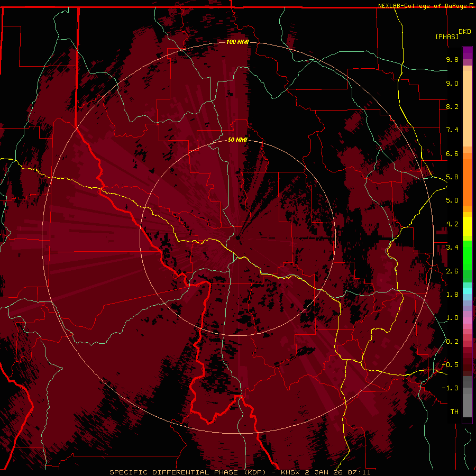Click the DKD [PHAS] legend heading
This screenshot has height=476, width=476.
(454, 34)
